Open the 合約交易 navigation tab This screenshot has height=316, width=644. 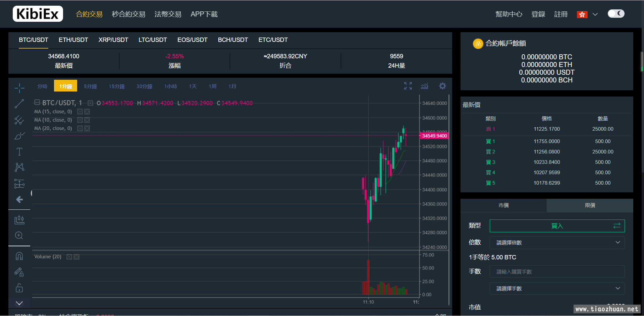89,14
